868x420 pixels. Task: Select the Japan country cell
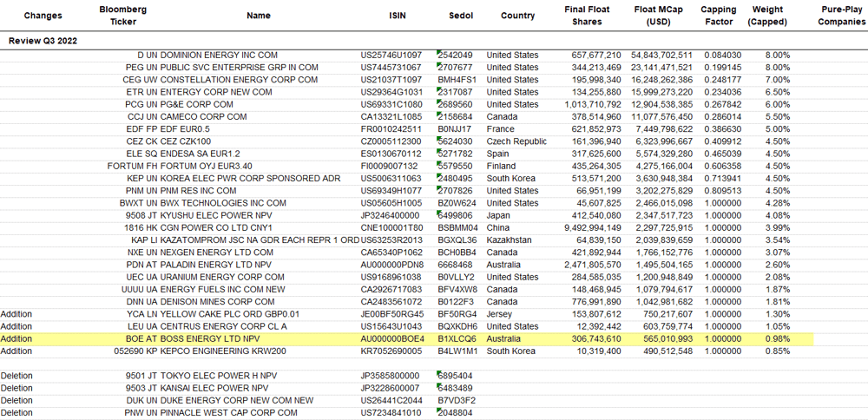click(499, 215)
